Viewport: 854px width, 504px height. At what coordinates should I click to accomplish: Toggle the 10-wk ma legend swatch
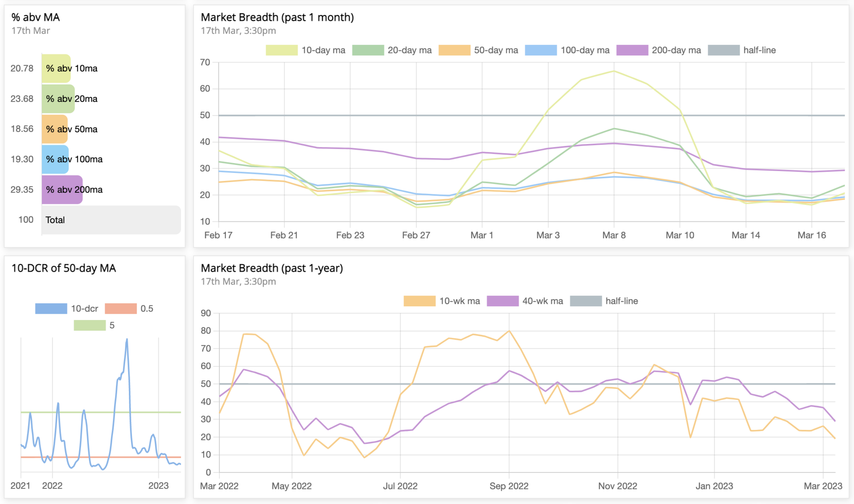click(419, 301)
